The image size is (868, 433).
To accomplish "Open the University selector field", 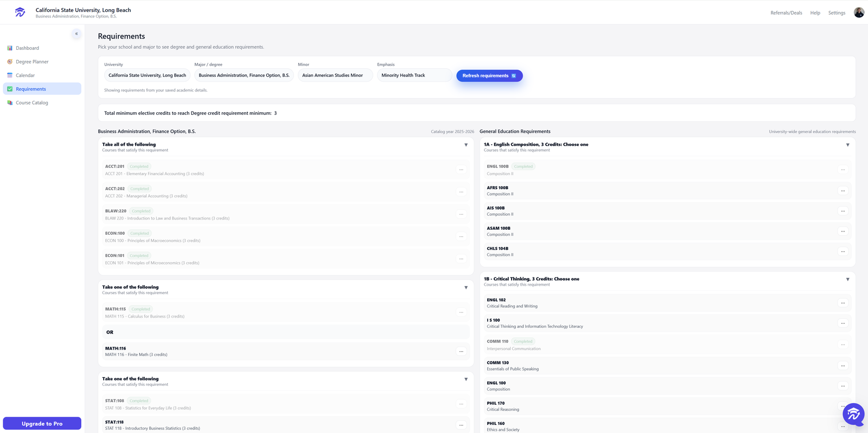I will (147, 75).
